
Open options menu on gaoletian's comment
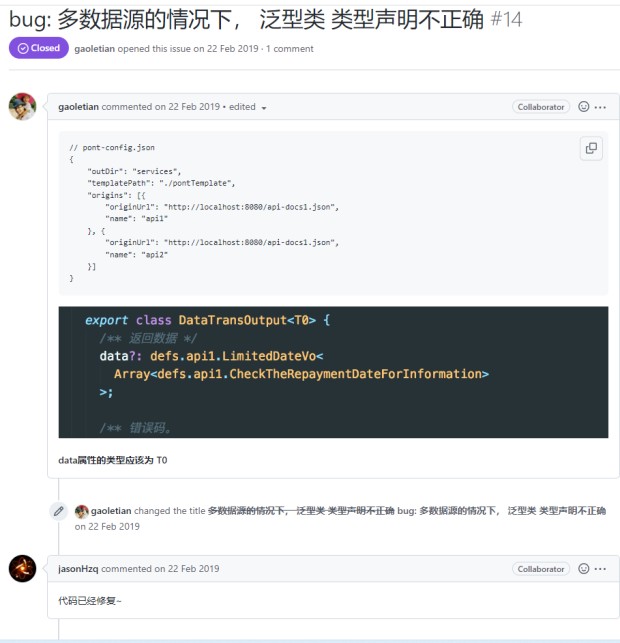600,107
